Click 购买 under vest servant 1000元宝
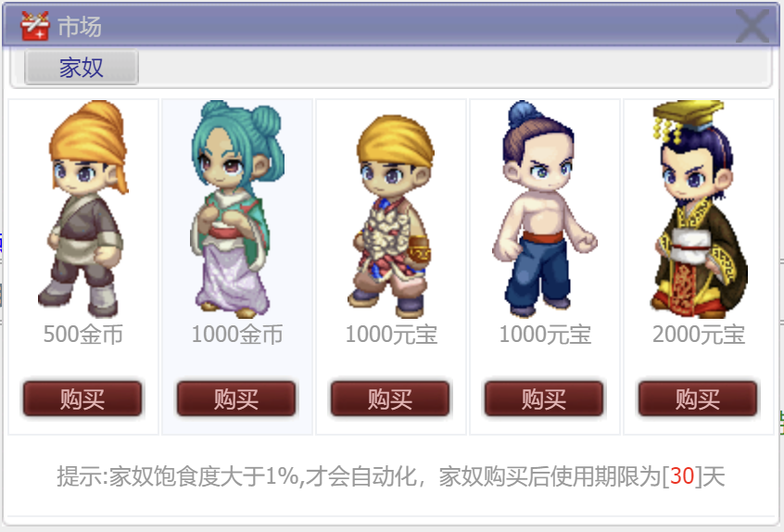The height and width of the screenshot is (532, 784). 390,399
